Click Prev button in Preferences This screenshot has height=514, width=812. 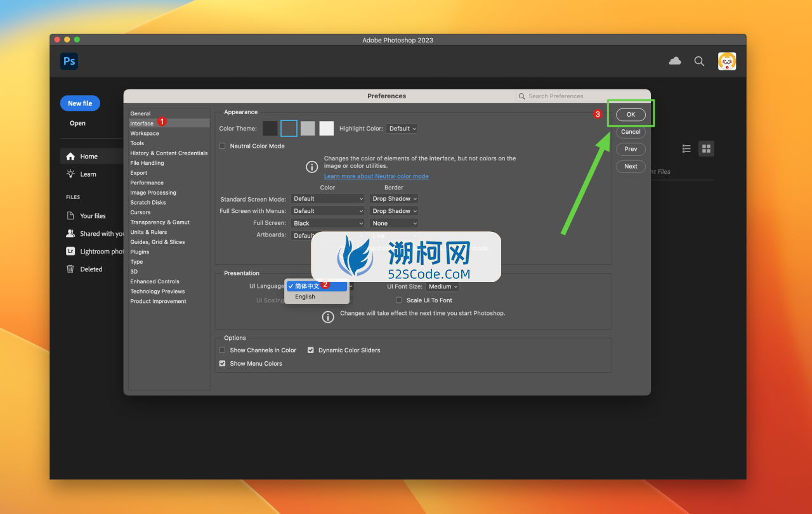[x=631, y=149]
